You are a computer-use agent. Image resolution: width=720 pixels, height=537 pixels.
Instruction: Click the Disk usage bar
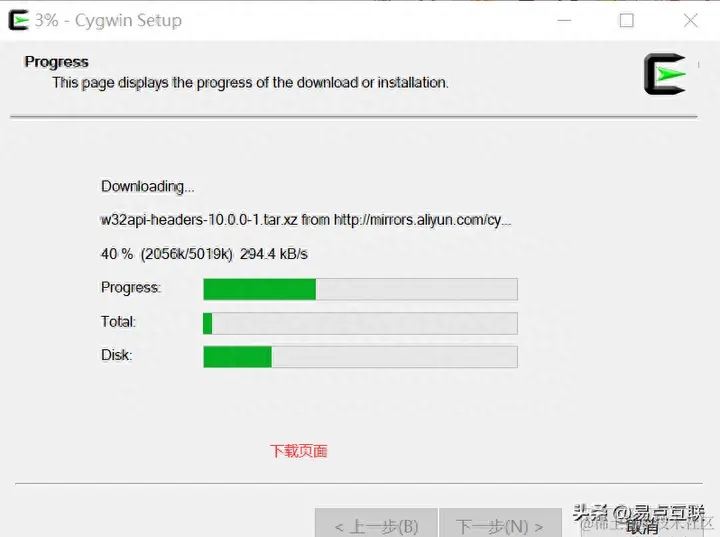pos(360,357)
